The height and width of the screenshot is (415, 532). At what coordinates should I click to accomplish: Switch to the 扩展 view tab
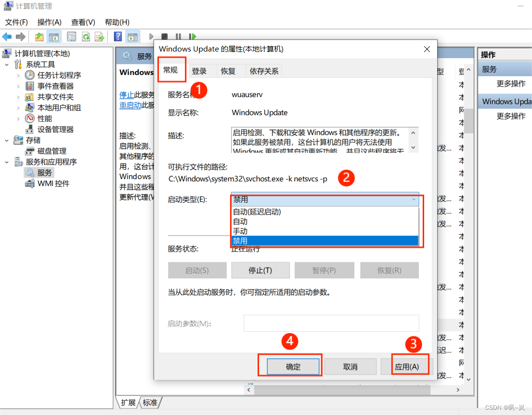(128, 403)
